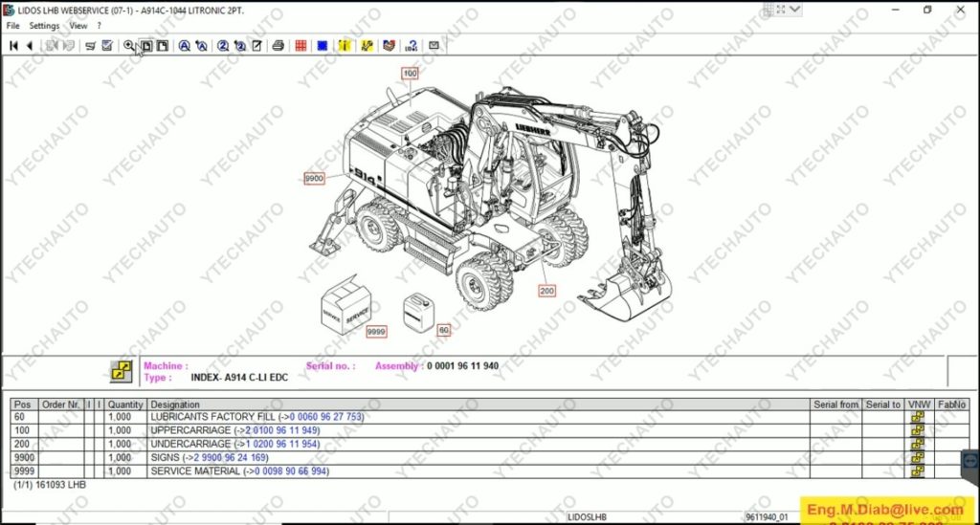Open VNW link icon for UPPERCARRIAGE row
The height and width of the screenshot is (525, 980).
pos(918,430)
